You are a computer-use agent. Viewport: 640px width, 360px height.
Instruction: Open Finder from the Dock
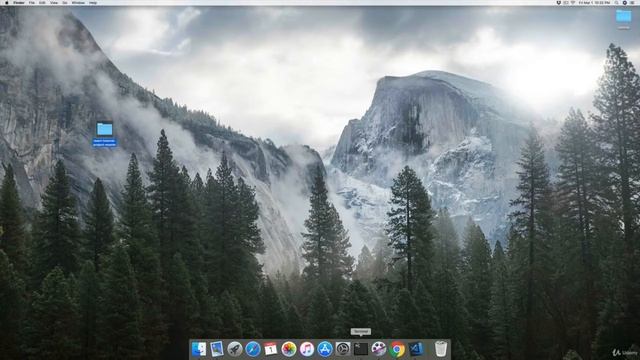[199, 349]
